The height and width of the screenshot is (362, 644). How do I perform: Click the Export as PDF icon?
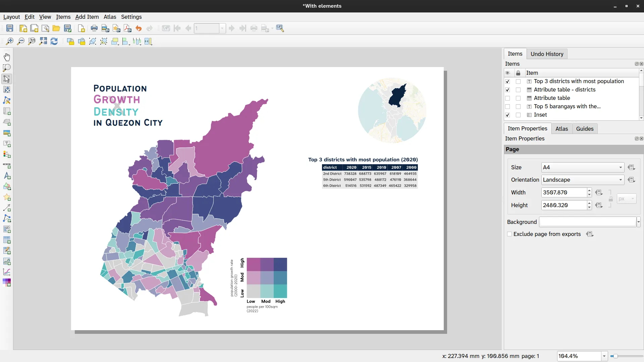(127, 28)
